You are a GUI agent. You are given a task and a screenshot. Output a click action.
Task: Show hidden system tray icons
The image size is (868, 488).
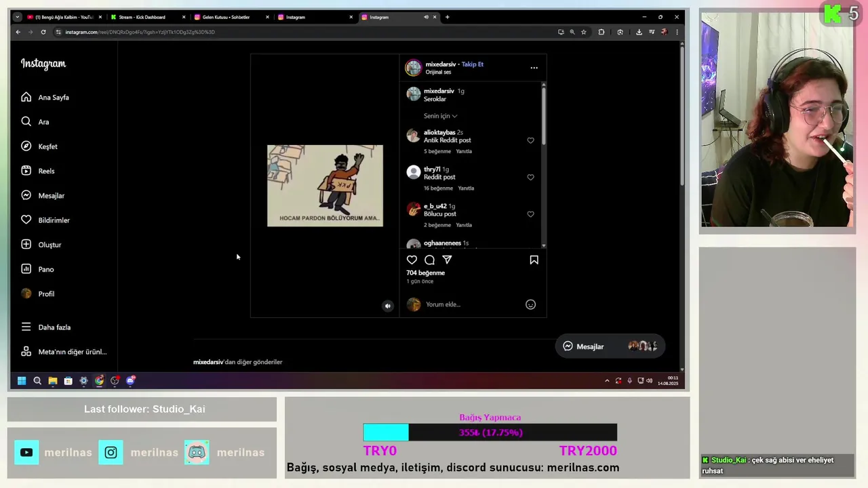[607, 381]
